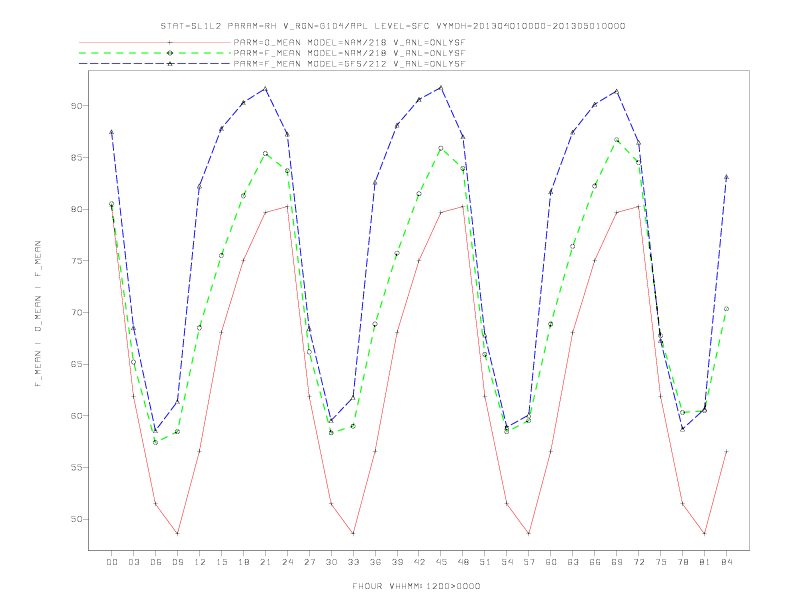The image size is (792, 612).
Task: Click the green NAM circle at hour 84
Action: click(726, 309)
